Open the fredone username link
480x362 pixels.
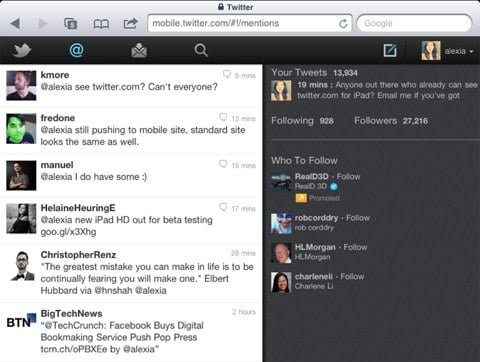pyautogui.click(x=58, y=118)
